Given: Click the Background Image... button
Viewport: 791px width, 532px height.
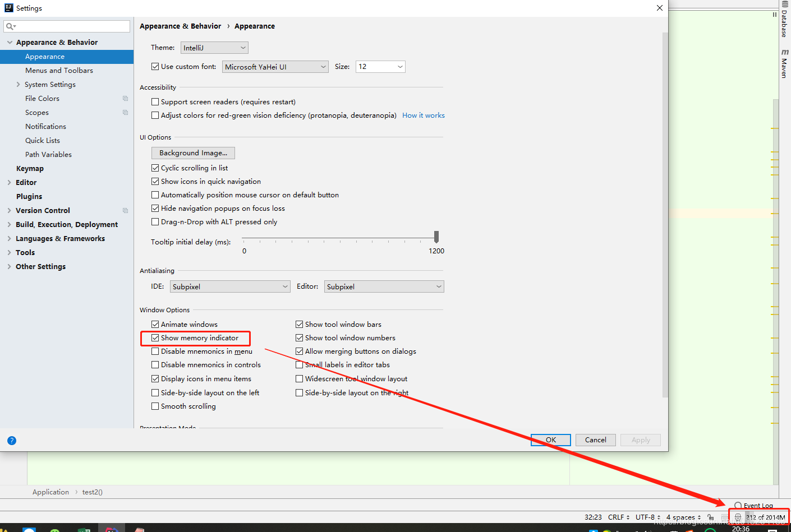Looking at the screenshot, I should pos(193,153).
